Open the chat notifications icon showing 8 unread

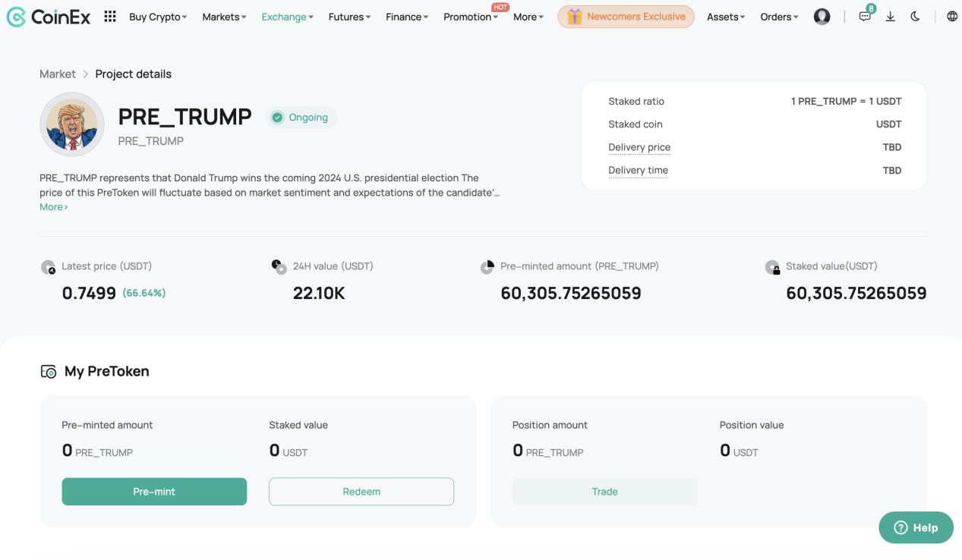[x=864, y=16]
